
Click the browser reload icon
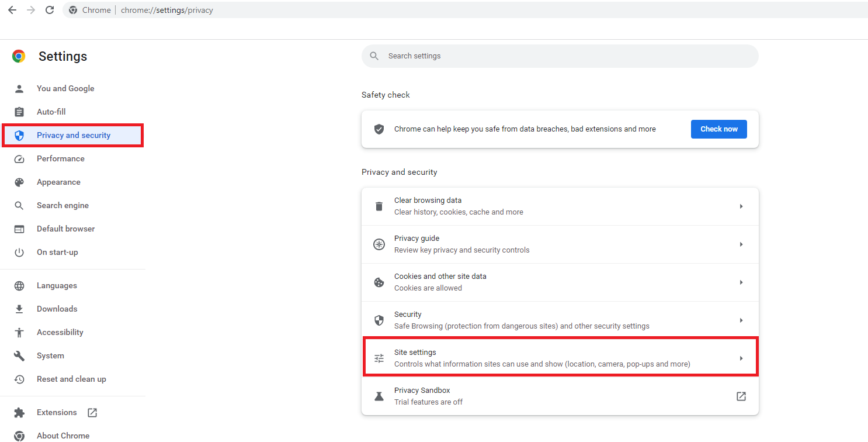(50, 10)
